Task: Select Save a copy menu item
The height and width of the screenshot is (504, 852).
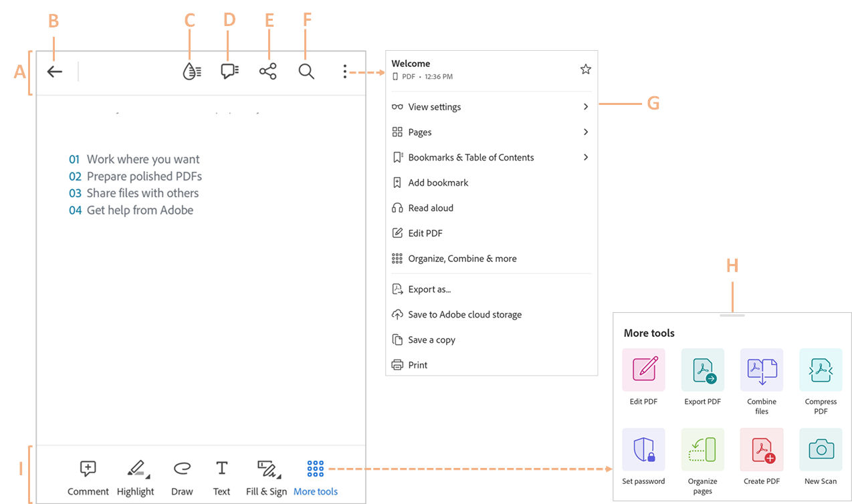Action: 431,340
